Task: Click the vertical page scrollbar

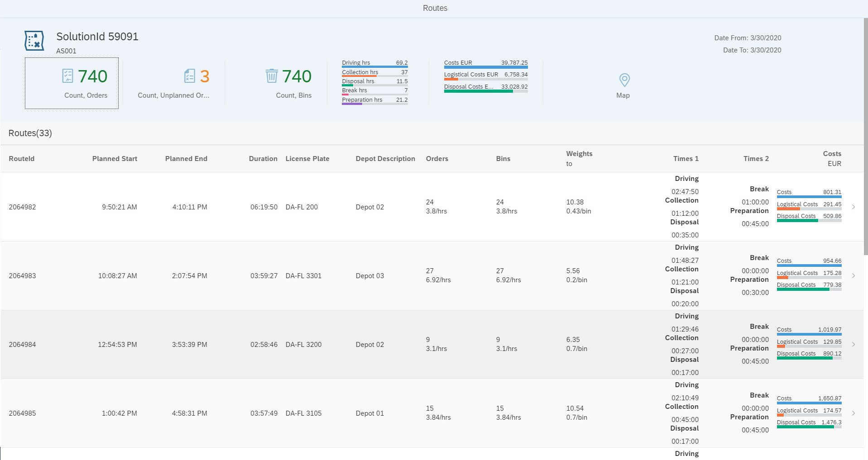Action: pos(866,136)
